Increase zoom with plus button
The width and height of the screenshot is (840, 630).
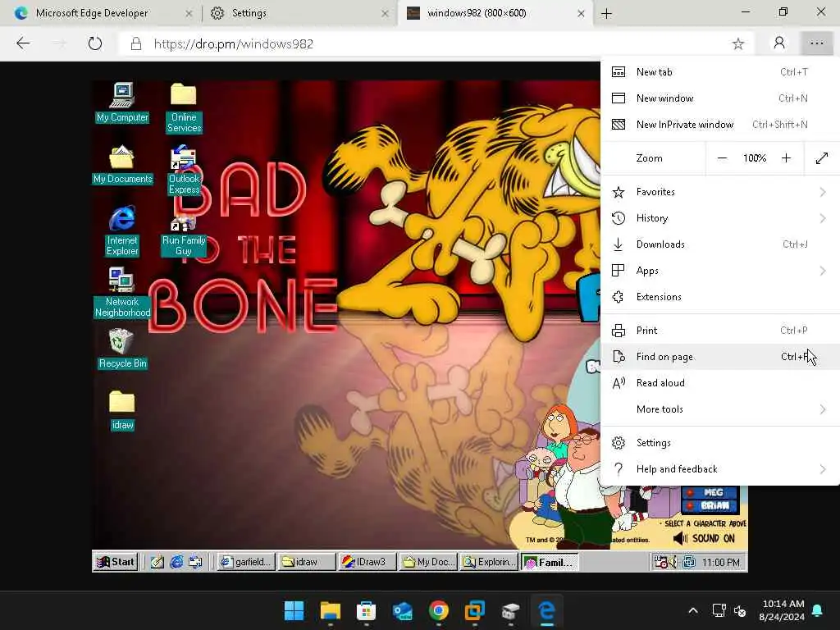coord(786,158)
